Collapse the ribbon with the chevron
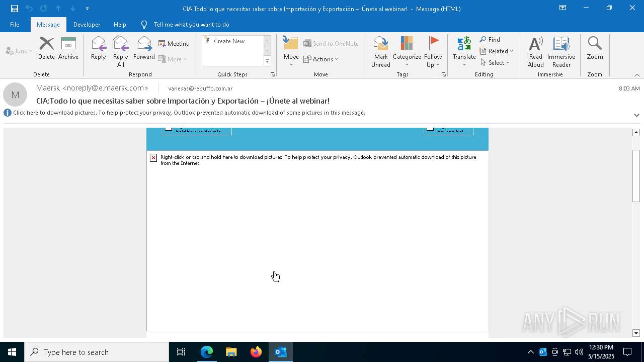Screen dimensions: 644x362 click(x=637, y=75)
